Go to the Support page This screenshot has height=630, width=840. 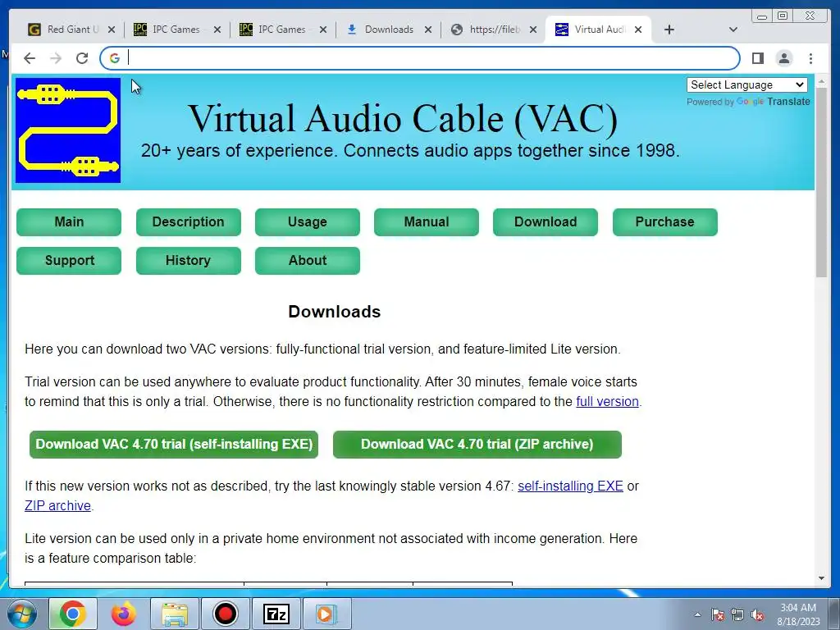coord(69,260)
